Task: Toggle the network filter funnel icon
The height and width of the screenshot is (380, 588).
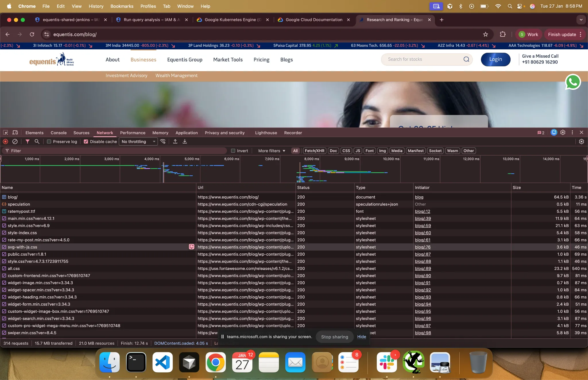Action: (28, 141)
